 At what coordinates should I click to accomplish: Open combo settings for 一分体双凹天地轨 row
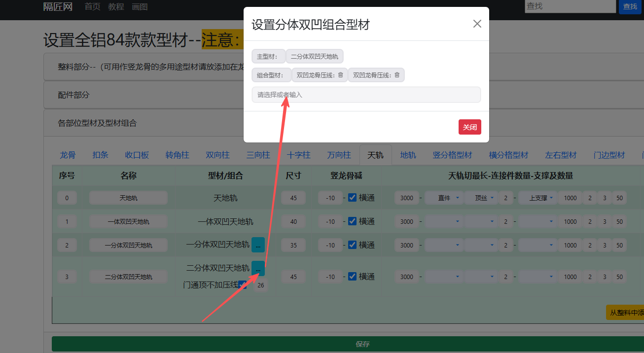258,245
